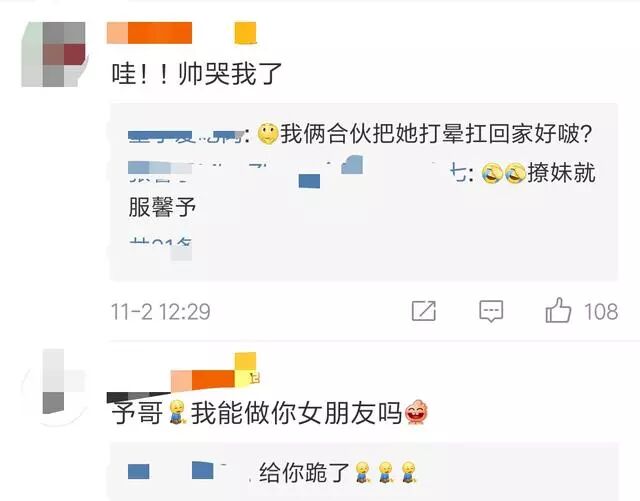Tap the red laughing baby emoji after 女朋友吗

[x=416, y=412]
